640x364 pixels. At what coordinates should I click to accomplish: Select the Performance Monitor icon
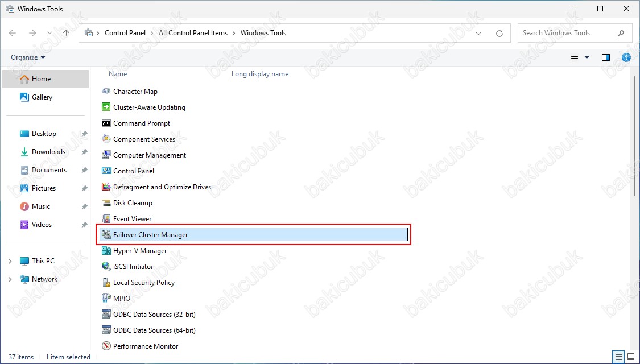[x=106, y=346]
